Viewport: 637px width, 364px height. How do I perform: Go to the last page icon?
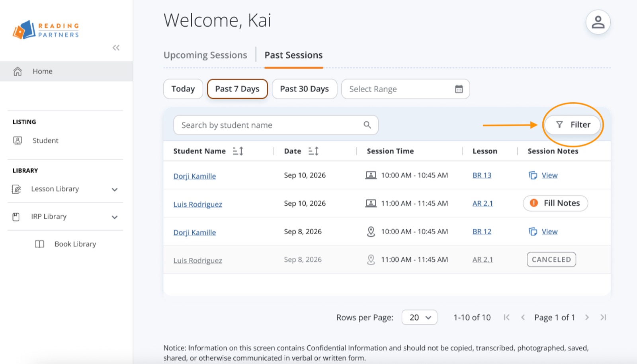click(603, 317)
